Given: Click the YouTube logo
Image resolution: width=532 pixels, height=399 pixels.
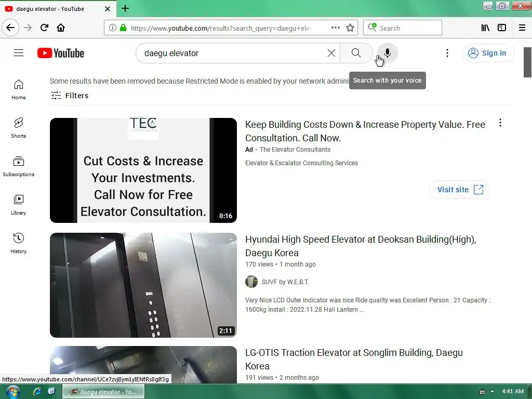Looking at the screenshot, I should (61, 53).
